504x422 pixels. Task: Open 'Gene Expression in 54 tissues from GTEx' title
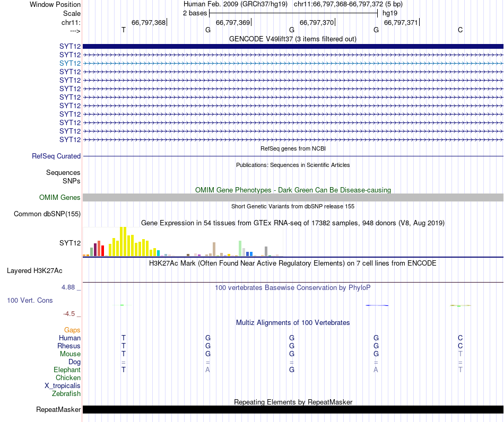(293, 223)
